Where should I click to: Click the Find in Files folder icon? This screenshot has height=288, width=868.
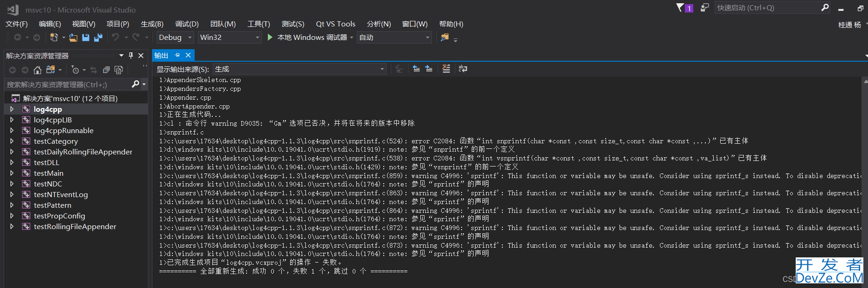tap(444, 37)
